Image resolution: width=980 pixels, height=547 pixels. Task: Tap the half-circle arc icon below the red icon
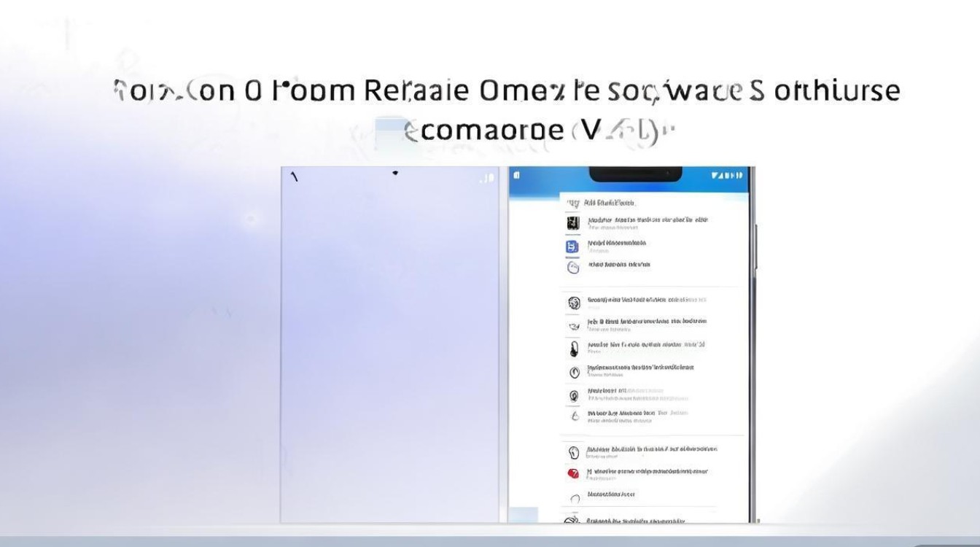click(x=574, y=498)
